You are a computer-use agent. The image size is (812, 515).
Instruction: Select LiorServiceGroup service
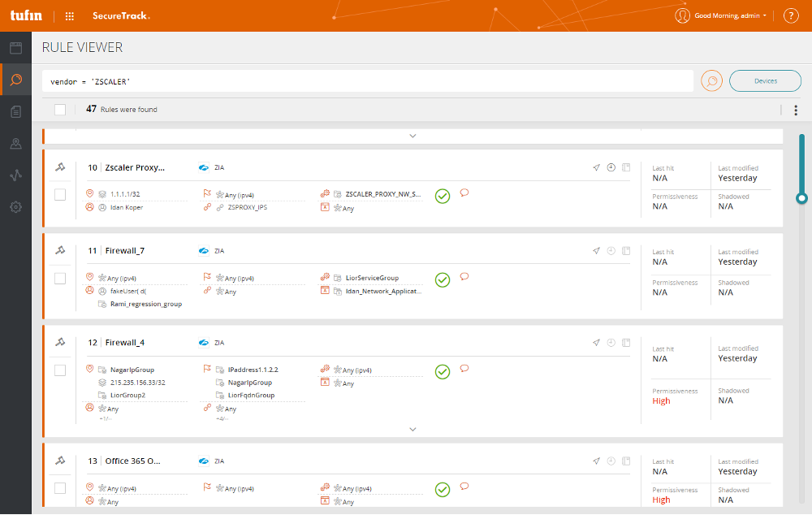pos(372,279)
